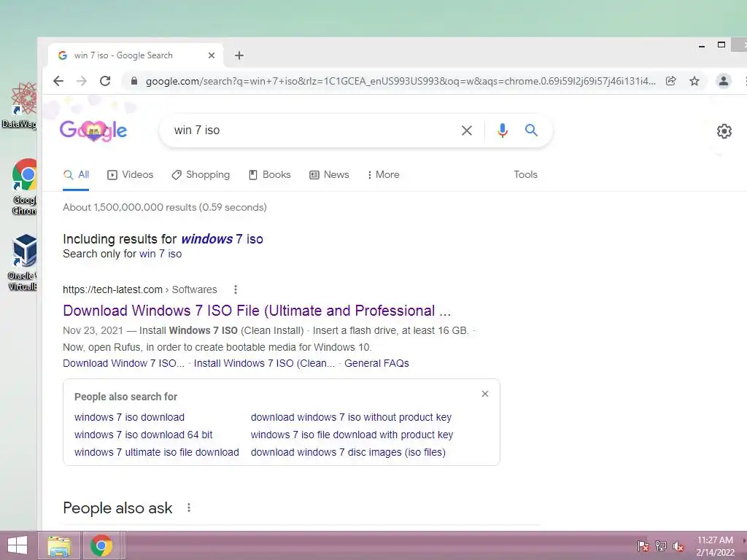Click the muted volume tray icon
This screenshot has width=747, height=560.
678,545
